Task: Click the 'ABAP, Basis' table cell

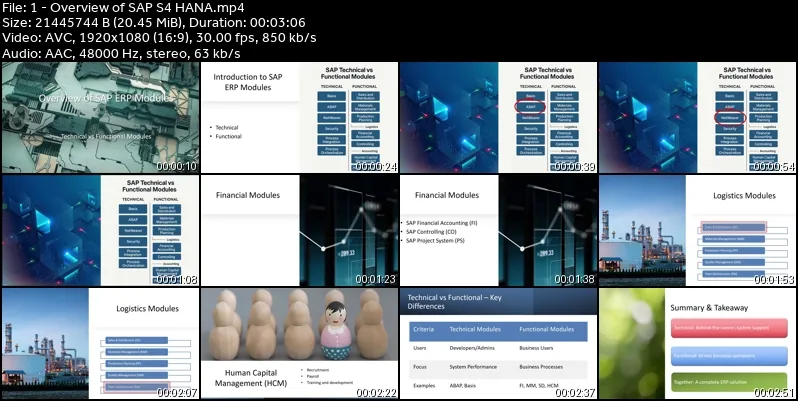Action: coord(463,386)
